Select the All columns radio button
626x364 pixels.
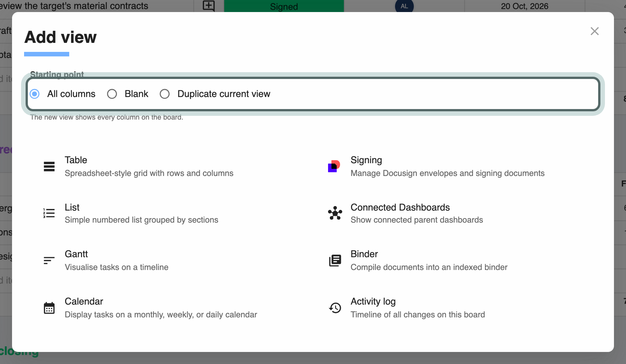tap(35, 94)
